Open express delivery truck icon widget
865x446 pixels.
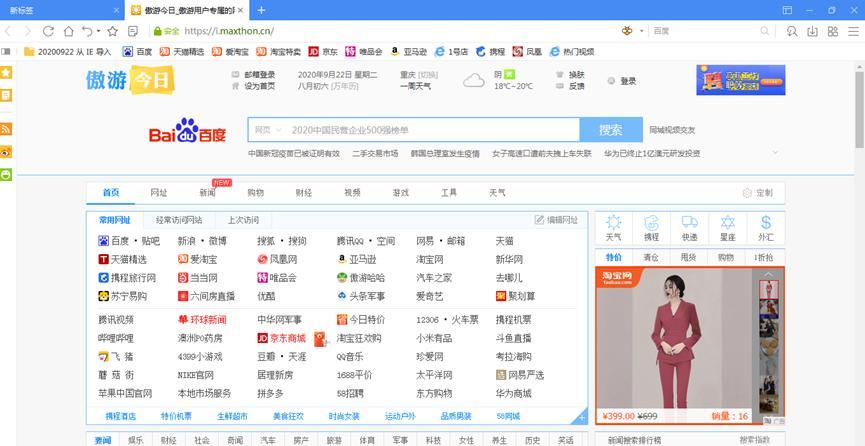(690, 228)
